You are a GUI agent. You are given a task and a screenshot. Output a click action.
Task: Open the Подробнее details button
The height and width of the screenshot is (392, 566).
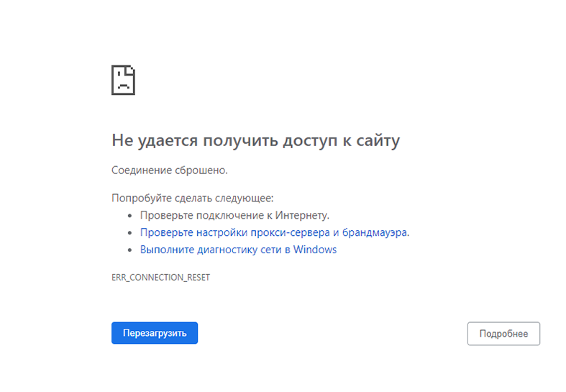coord(503,334)
